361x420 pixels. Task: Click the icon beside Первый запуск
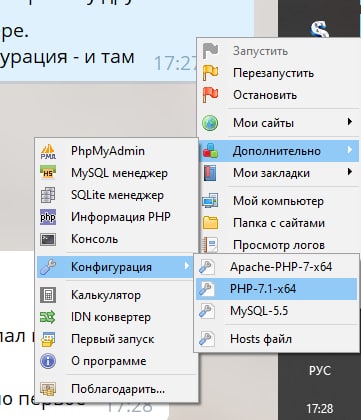[x=48, y=339]
